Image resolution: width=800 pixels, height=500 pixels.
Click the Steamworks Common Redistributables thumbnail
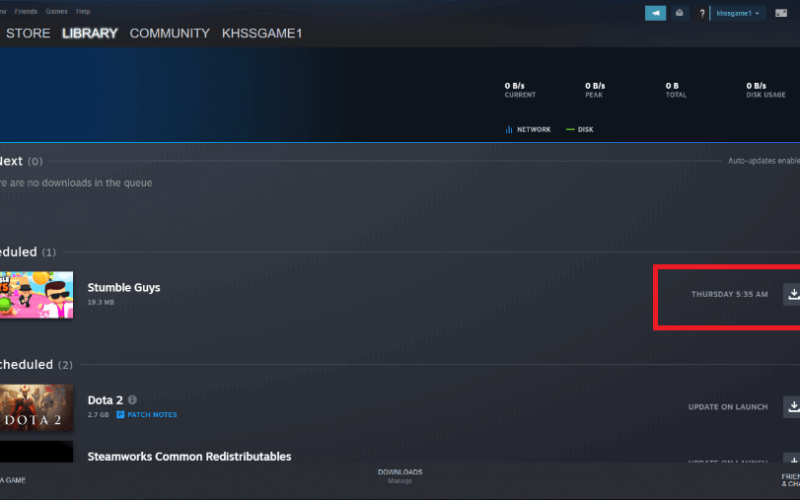coord(36,452)
